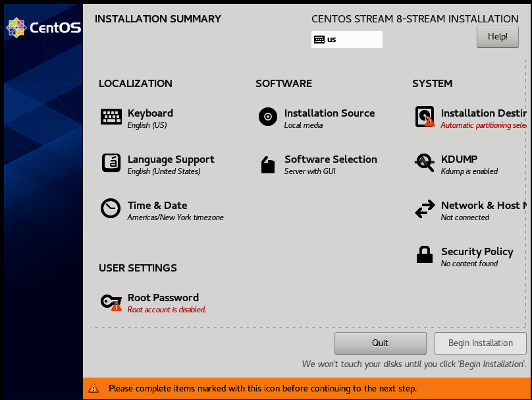Open the Network & Host heading

pos(484,206)
